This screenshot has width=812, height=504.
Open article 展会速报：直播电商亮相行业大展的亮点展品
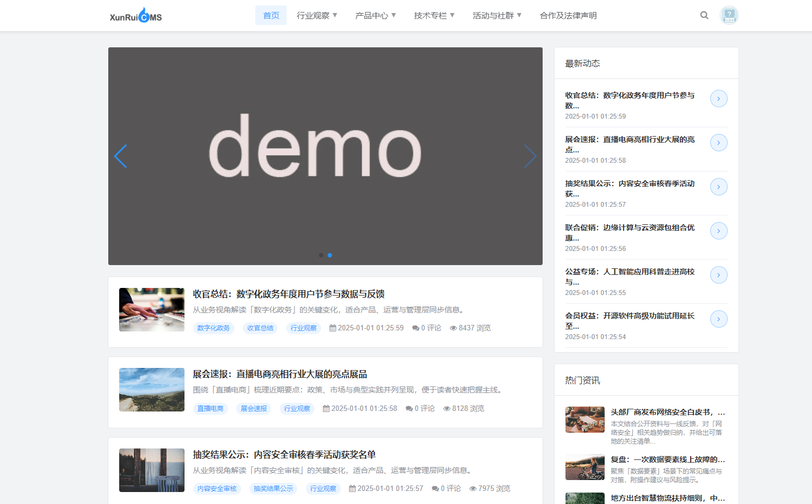(x=280, y=374)
